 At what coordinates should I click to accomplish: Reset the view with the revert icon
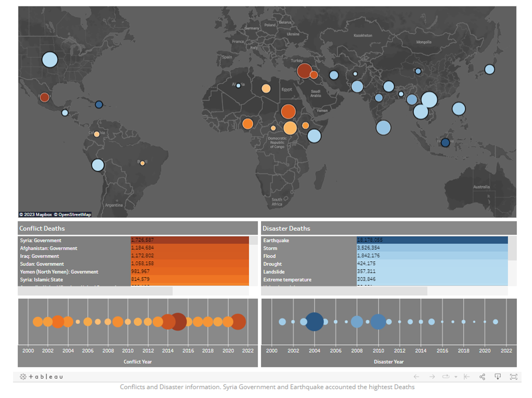tap(467, 376)
